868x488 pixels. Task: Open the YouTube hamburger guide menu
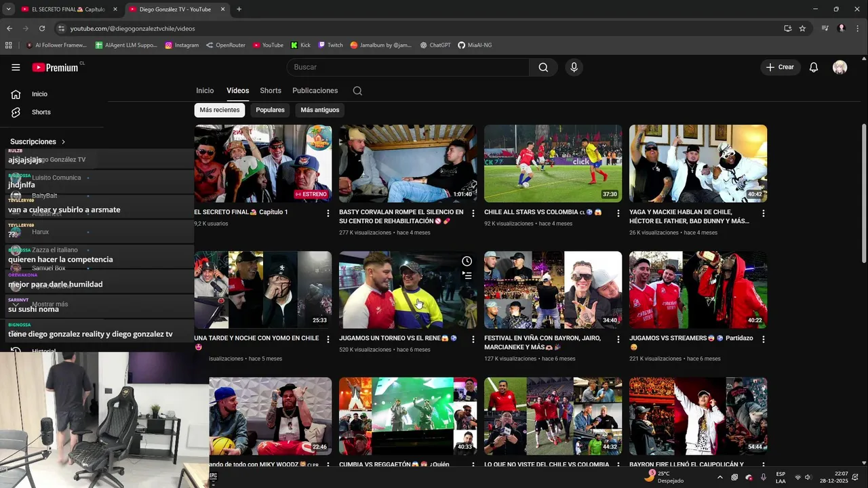click(x=16, y=67)
